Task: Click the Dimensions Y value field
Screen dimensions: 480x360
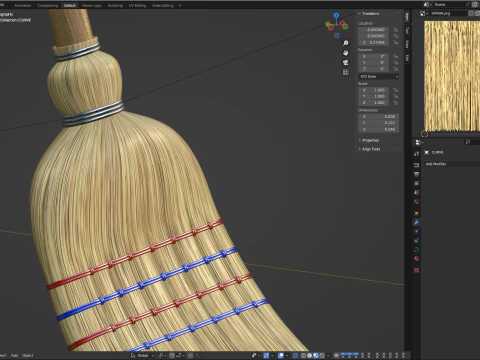Action: coord(379,123)
